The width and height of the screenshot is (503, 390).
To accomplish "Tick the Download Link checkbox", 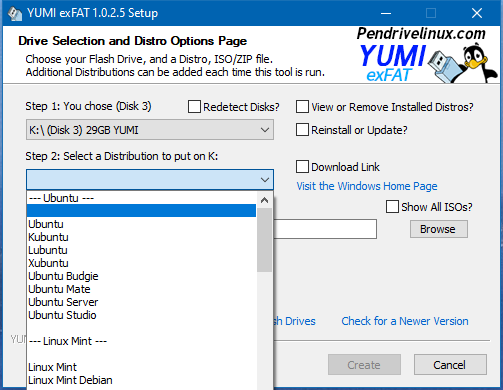I will 302,166.
